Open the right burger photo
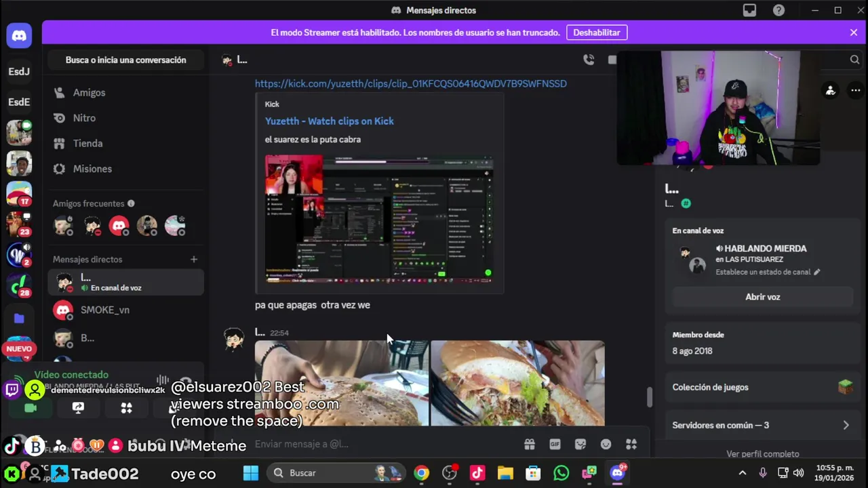This screenshot has width=868, height=488. coord(517,383)
